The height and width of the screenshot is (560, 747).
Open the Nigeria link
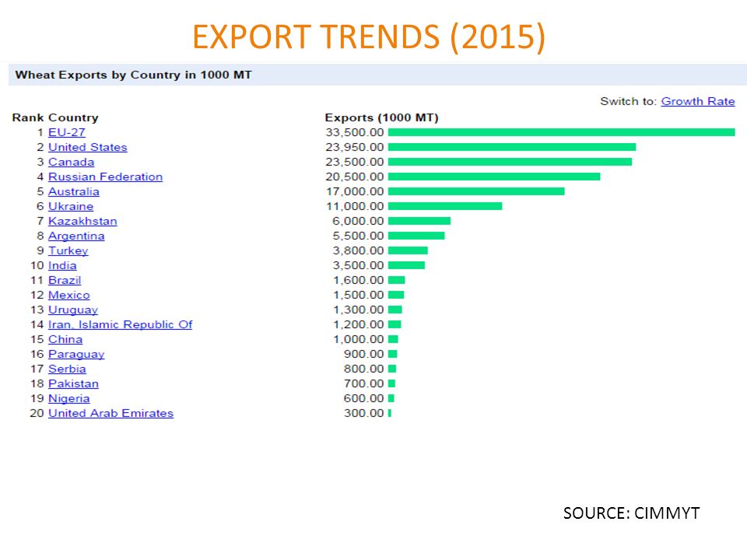(68, 398)
